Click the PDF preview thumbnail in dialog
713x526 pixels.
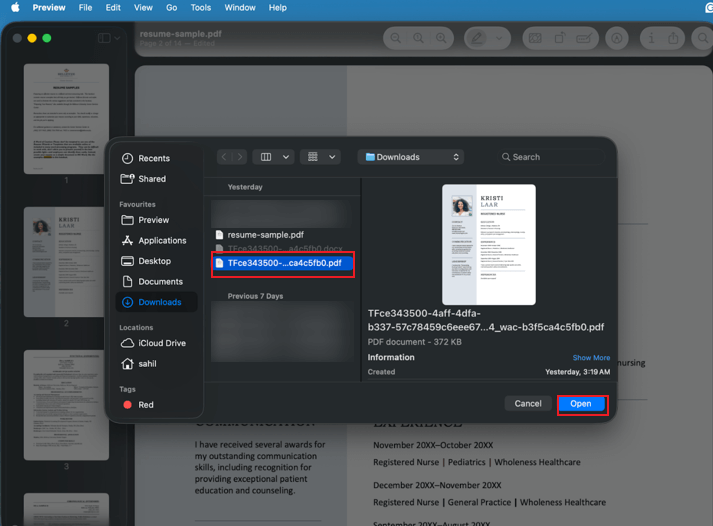489,245
